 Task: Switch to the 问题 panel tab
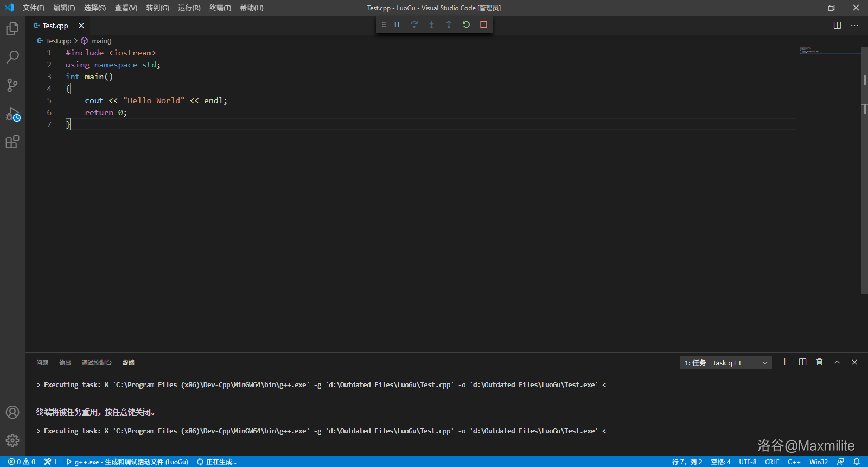[x=42, y=363]
